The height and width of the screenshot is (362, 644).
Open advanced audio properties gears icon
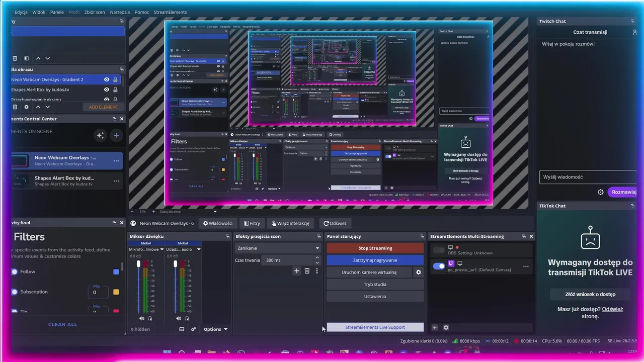click(x=193, y=329)
